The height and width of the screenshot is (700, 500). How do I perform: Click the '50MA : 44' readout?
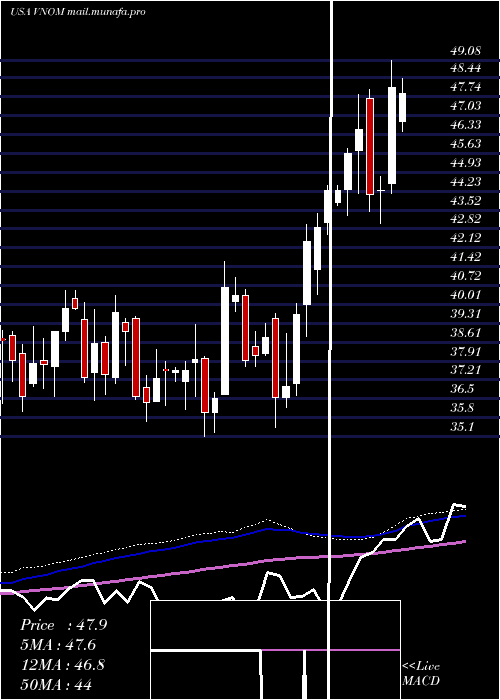click(56, 684)
